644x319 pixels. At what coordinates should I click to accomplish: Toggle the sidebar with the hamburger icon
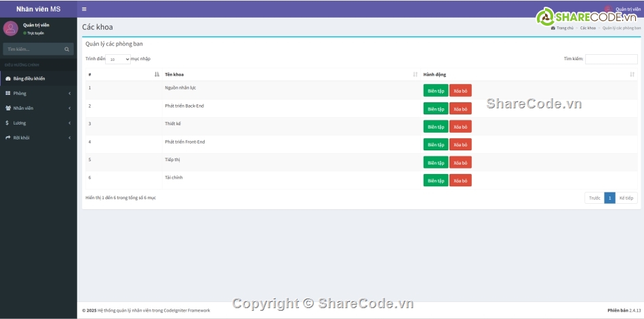[84, 9]
